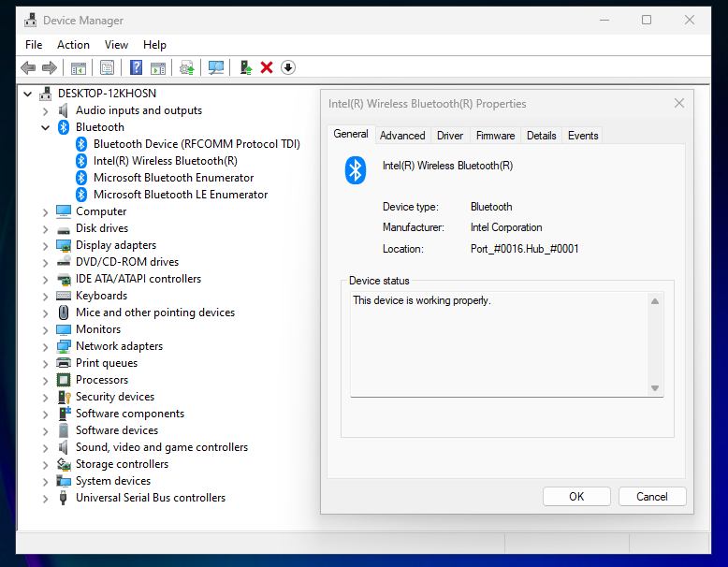Select Intel(R) Wireless Bluetooth(R) tree item

pyautogui.click(x=166, y=161)
